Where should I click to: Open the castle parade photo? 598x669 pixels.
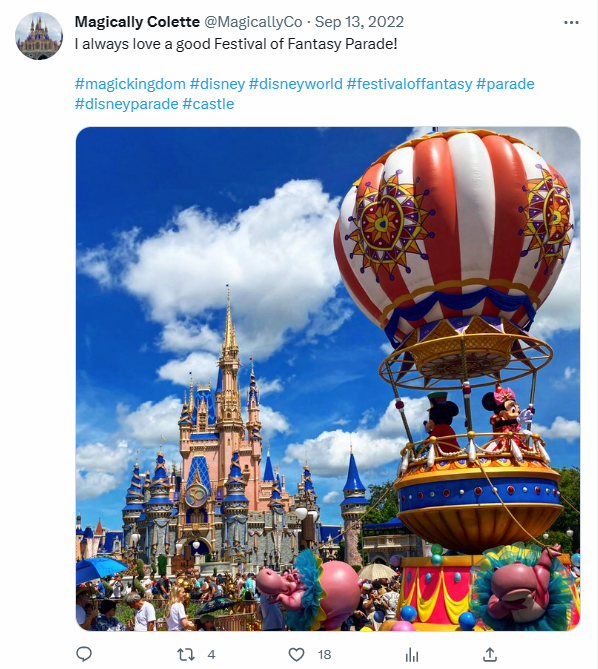click(x=328, y=379)
